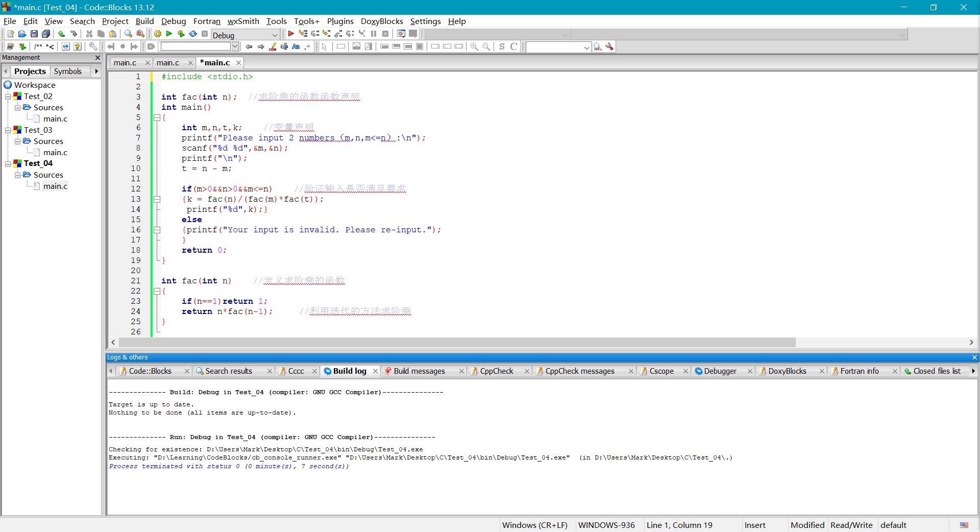Screen dimensions: 980x532
Task: Close the active *main.c editor tab
Action: [x=238, y=63]
